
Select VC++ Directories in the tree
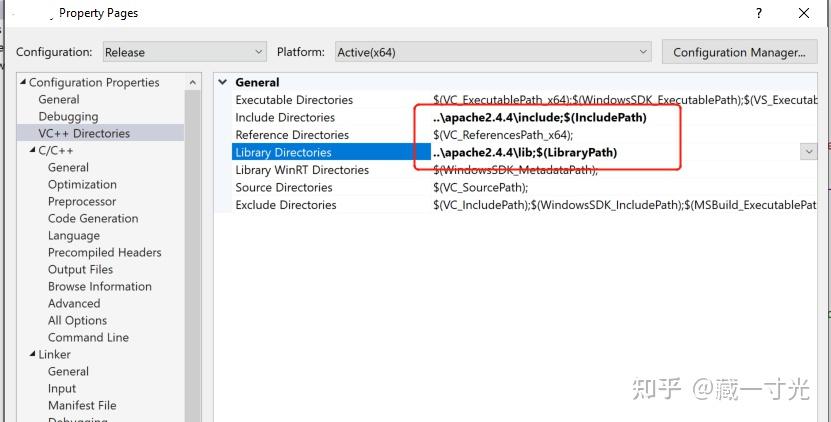(84, 133)
